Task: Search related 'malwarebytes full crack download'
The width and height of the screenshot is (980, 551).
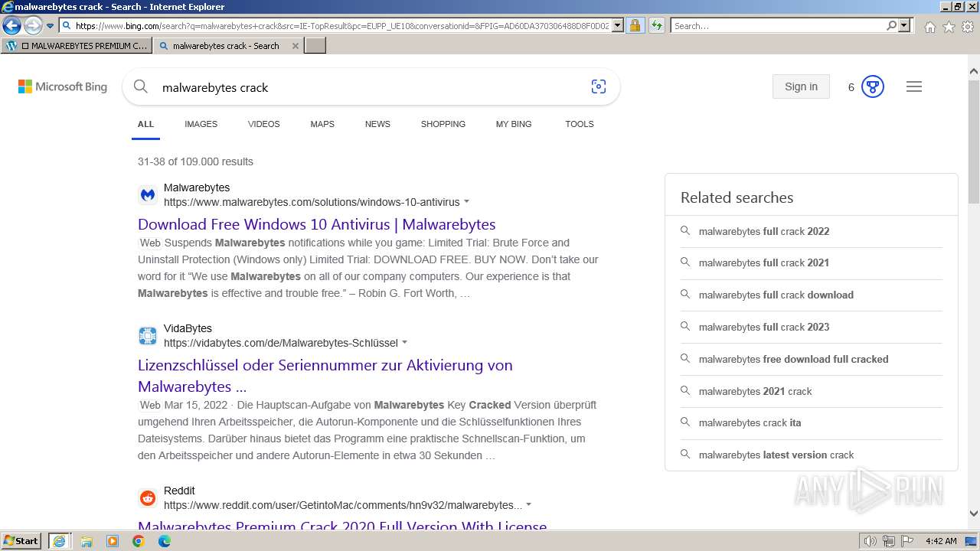Action: point(811,295)
